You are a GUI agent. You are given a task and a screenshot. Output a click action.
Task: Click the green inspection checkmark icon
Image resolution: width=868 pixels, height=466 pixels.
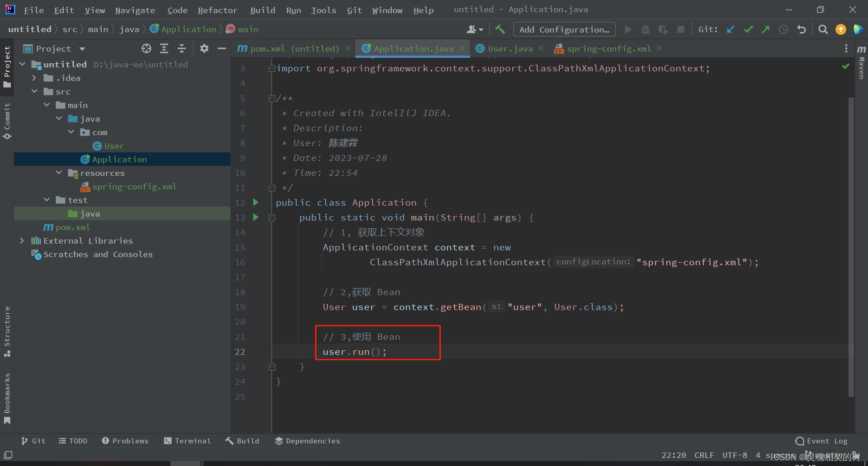pos(846,66)
